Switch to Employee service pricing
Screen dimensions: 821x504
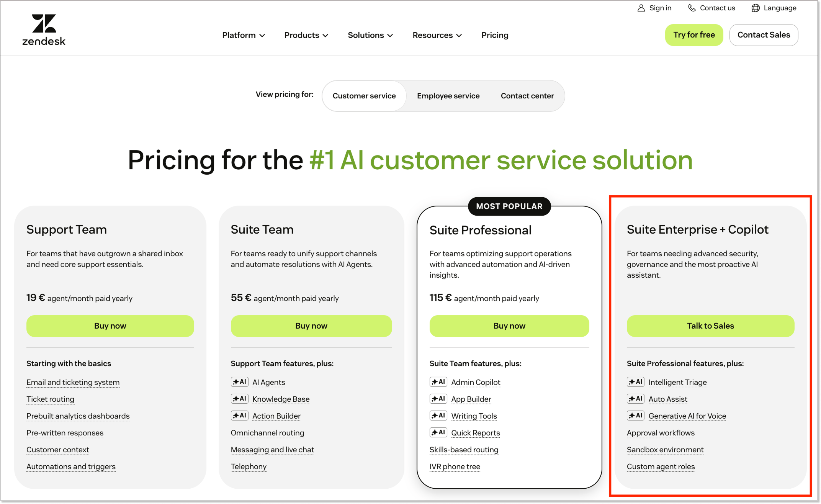(448, 96)
